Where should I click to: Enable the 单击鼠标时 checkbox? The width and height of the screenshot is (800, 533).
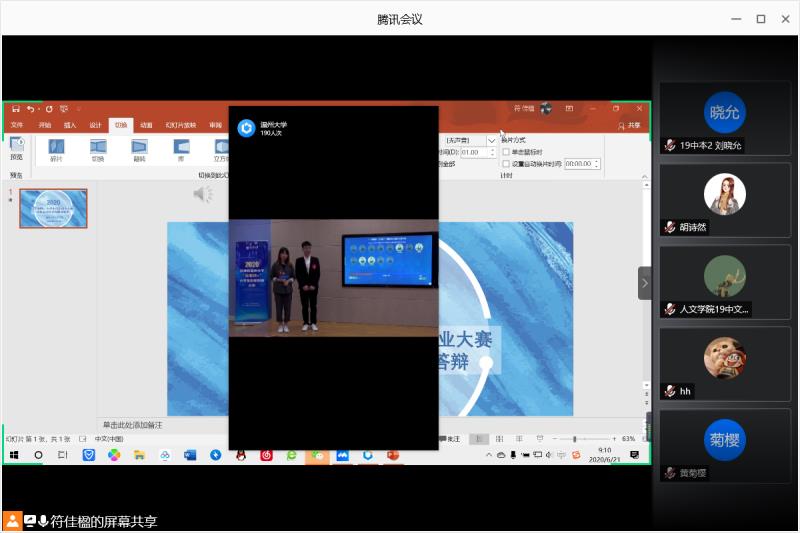[x=506, y=151]
